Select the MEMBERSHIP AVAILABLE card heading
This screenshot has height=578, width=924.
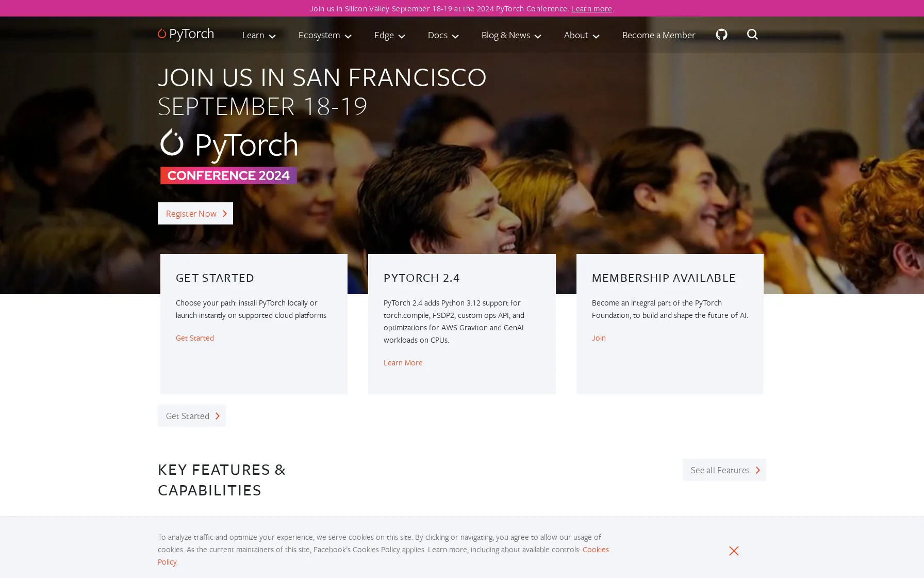[x=664, y=278]
